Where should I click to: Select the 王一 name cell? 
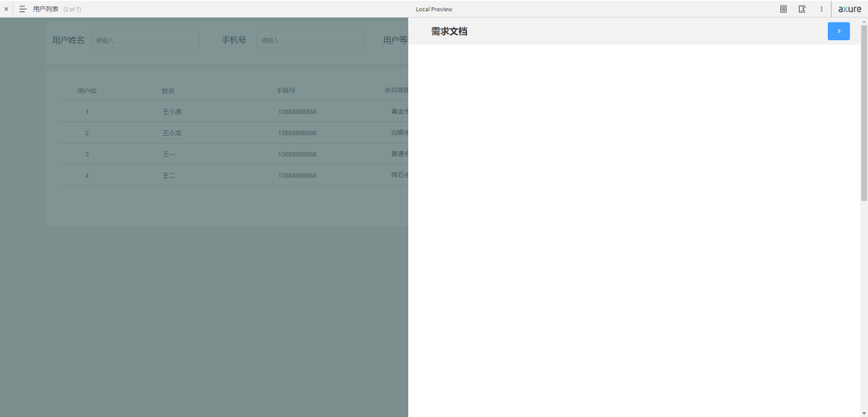(168, 154)
